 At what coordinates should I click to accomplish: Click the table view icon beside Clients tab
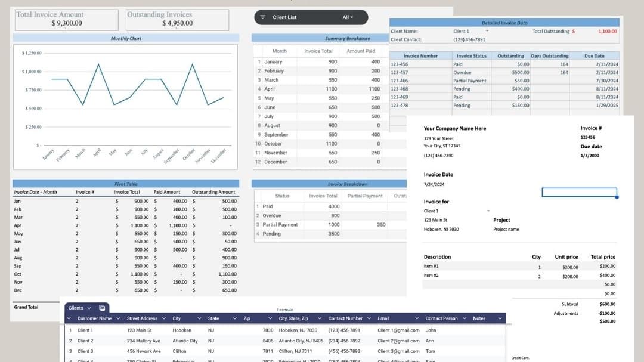pyautogui.click(x=102, y=308)
